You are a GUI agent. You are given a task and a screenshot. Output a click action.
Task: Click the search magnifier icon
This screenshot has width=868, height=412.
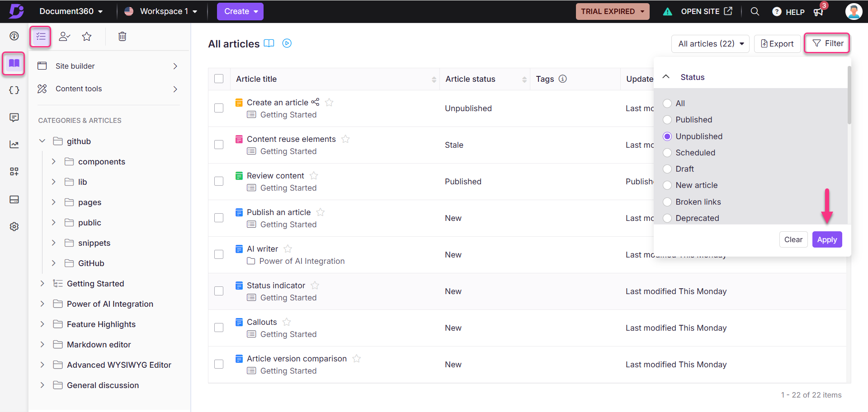pyautogui.click(x=755, y=11)
